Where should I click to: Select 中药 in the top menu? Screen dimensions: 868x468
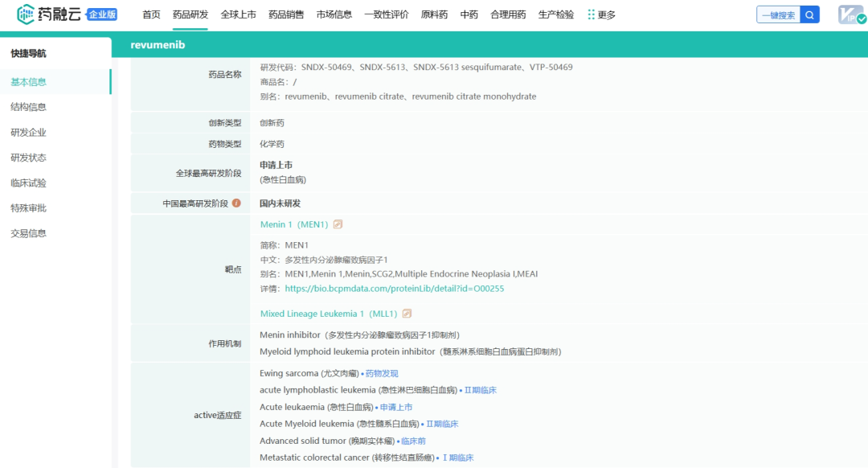pos(469,15)
